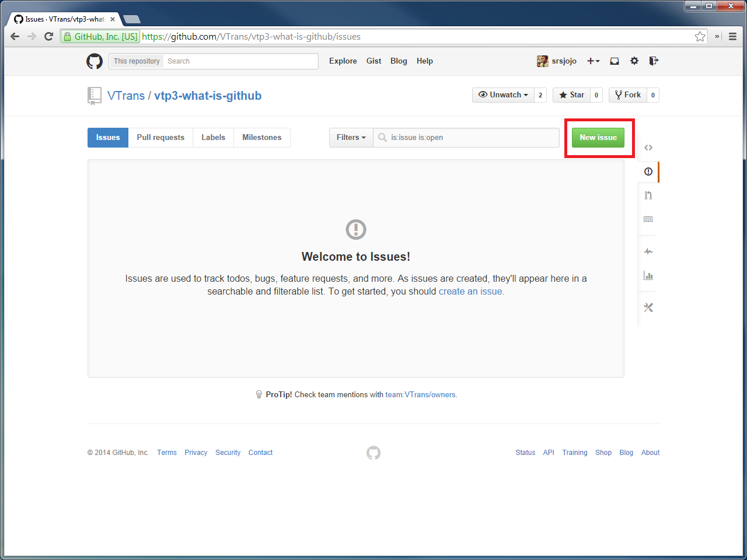
Task: Open the Contact footer link
Action: [x=260, y=453]
